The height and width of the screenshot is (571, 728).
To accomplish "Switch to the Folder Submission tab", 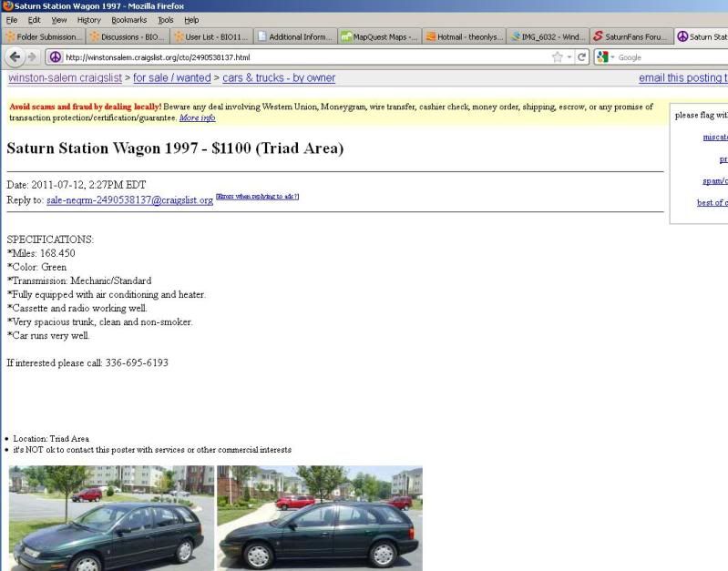I will [x=44, y=36].
